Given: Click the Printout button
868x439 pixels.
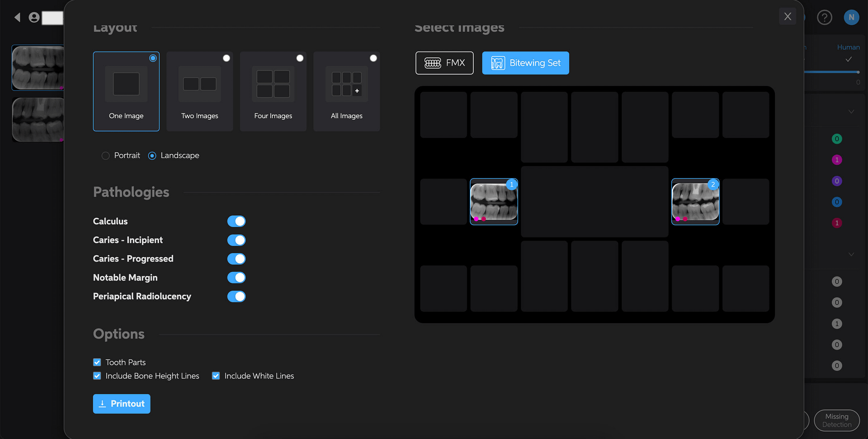Looking at the screenshot, I should [x=121, y=404].
